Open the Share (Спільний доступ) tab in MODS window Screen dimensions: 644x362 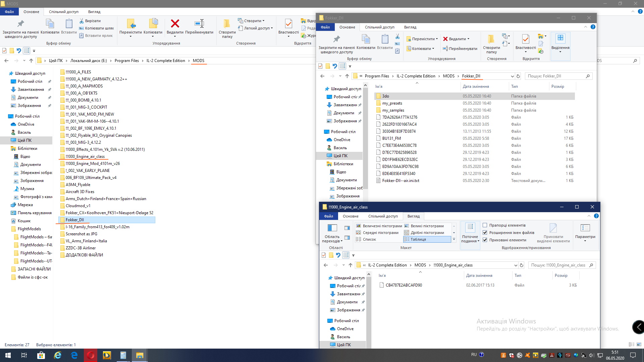click(x=63, y=12)
